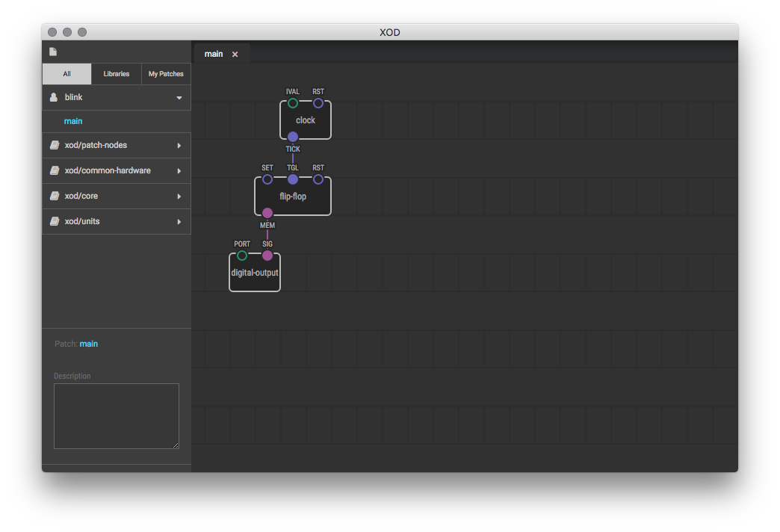Select the All filter tab

click(66, 74)
